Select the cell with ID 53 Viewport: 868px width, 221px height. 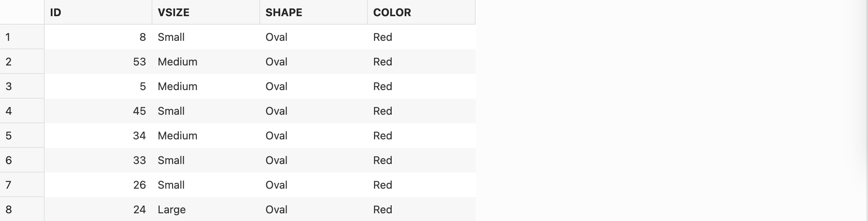pos(98,62)
